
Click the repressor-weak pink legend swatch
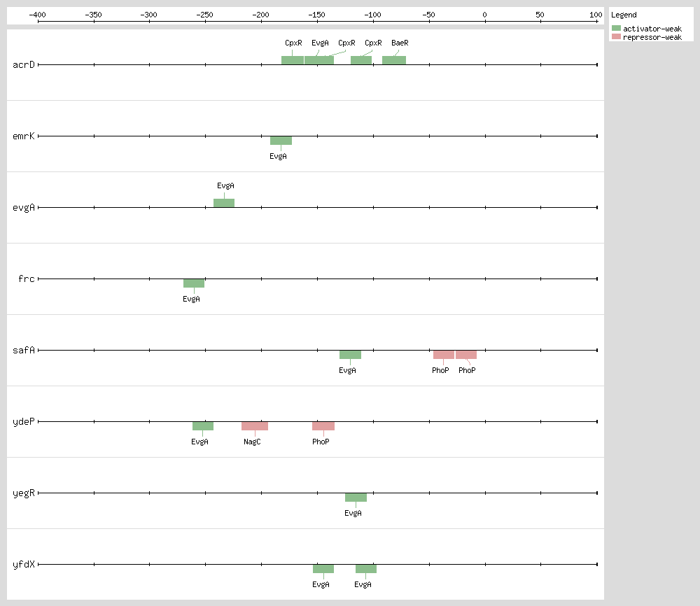pos(616,36)
